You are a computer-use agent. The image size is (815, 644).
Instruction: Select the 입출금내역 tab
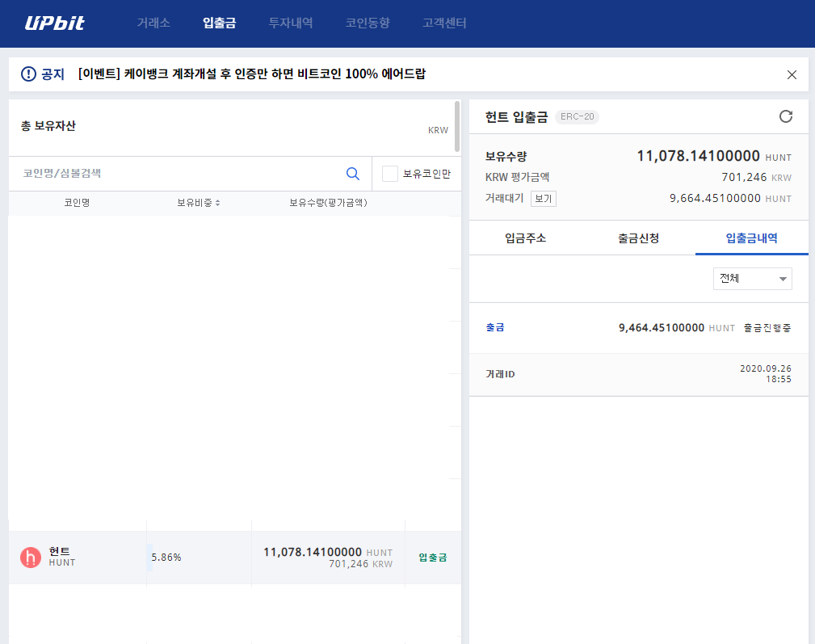pyautogui.click(x=751, y=238)
